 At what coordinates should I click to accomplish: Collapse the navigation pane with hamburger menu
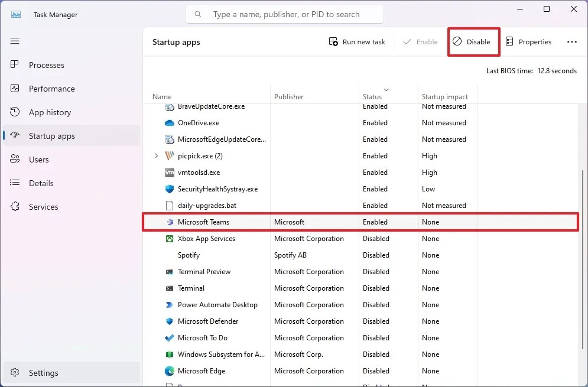[x=15, y=41]
